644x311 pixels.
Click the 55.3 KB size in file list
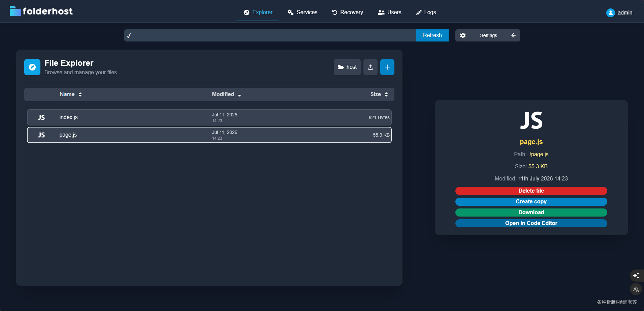coord(381,135)
